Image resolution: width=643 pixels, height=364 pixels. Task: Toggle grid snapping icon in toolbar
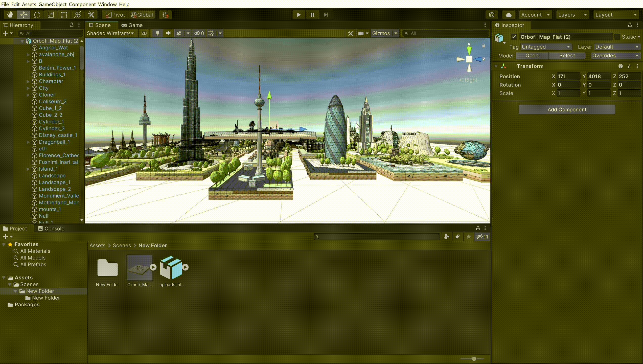point(166,15)
